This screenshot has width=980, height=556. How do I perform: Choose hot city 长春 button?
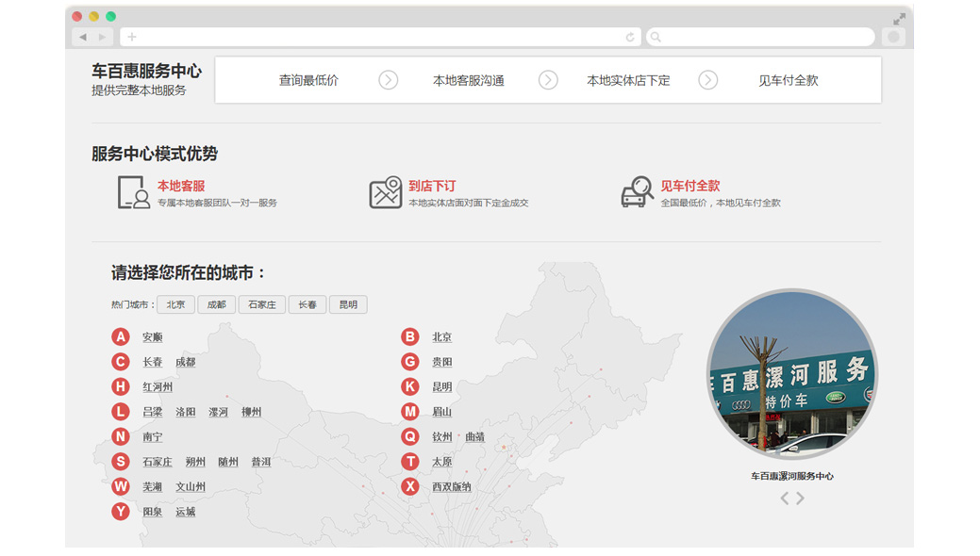click(x=307, y=304)
